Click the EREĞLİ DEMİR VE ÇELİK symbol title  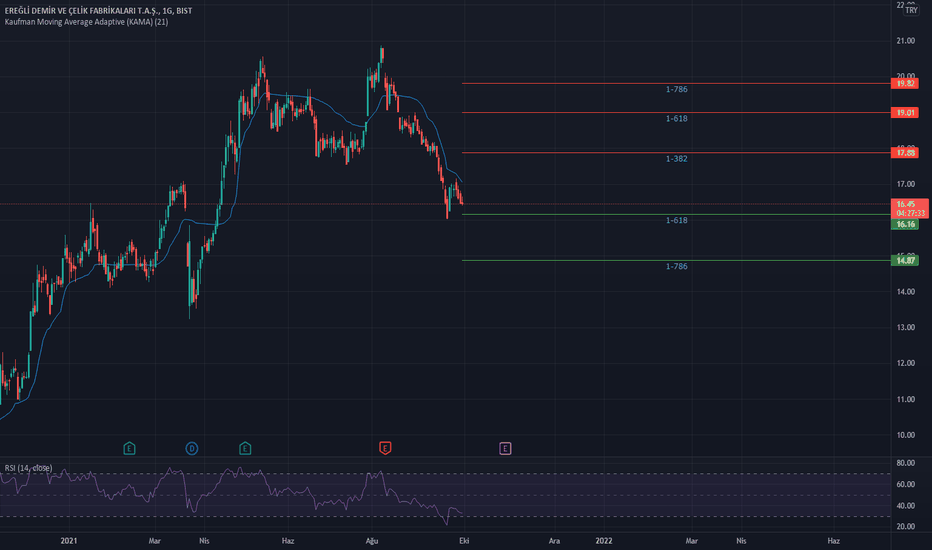(x=98, y=11)
